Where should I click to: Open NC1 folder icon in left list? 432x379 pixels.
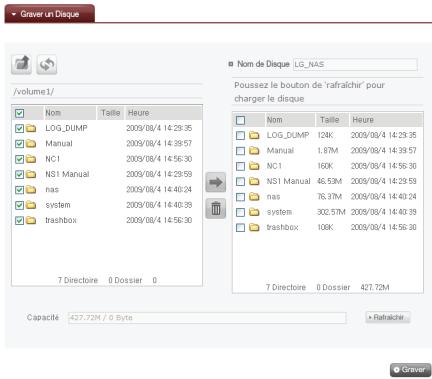pyautogui.click(x=31, y=159)
